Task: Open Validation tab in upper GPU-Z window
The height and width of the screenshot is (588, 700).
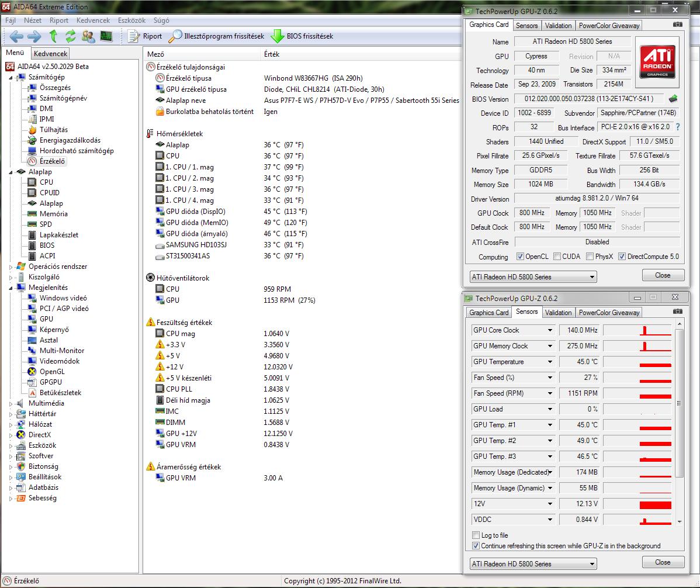Action: click(x=558, y=26)
